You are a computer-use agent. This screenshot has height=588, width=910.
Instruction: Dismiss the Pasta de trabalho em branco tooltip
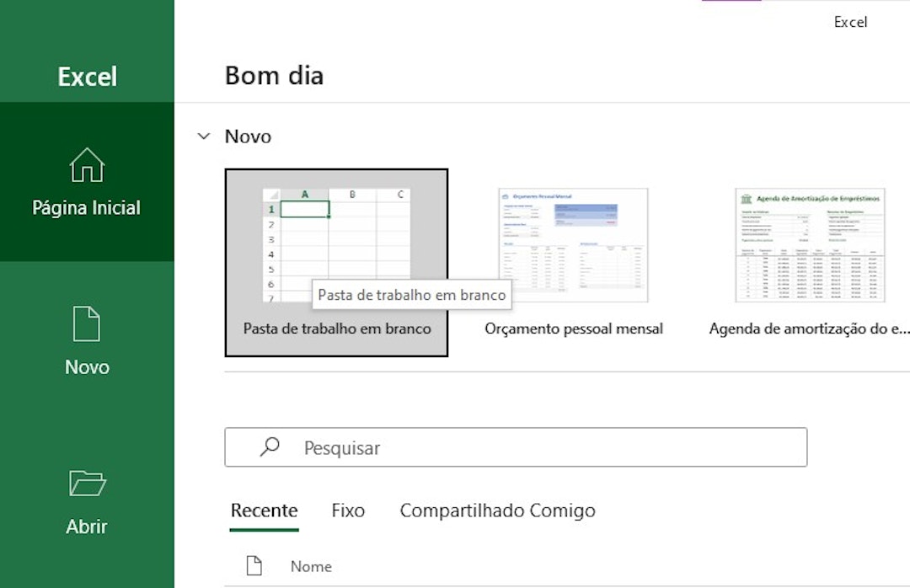coord(412,294)
